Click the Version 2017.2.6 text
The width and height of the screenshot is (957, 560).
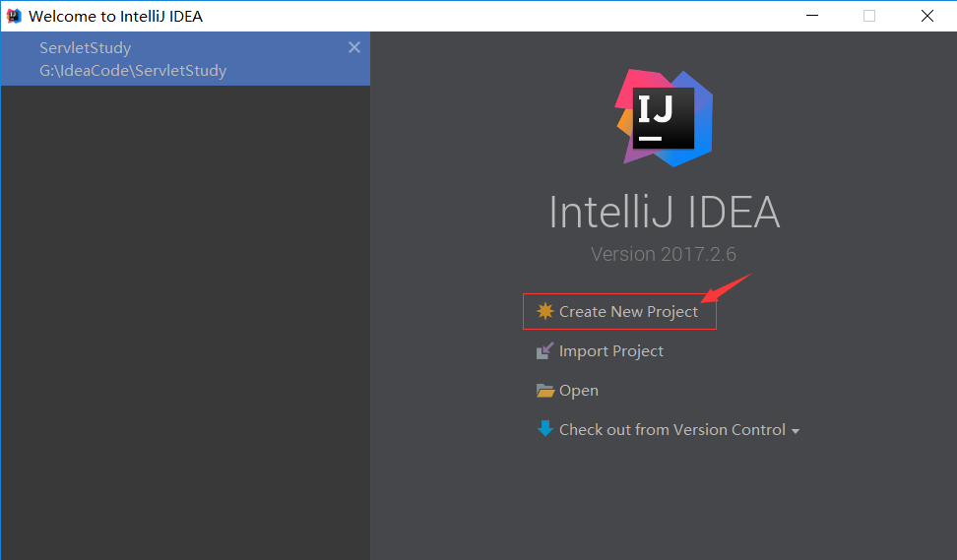point(664,254)
